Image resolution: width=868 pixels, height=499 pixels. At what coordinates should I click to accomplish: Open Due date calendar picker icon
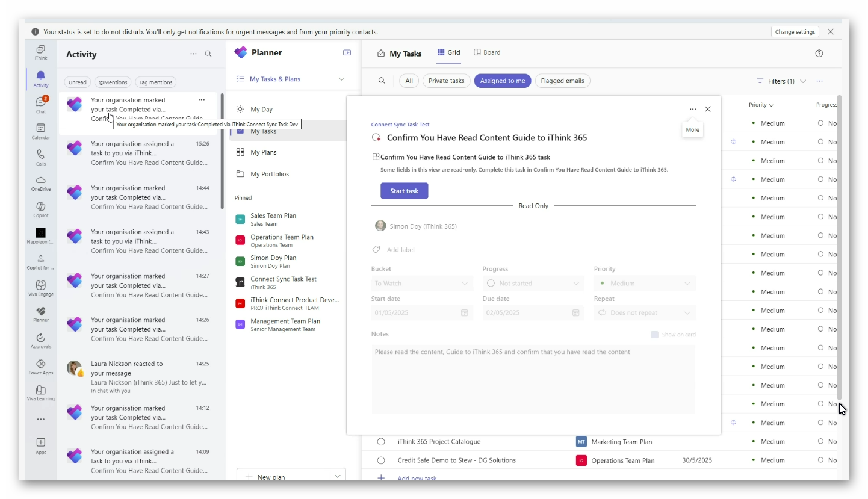(x=576, y=312)
